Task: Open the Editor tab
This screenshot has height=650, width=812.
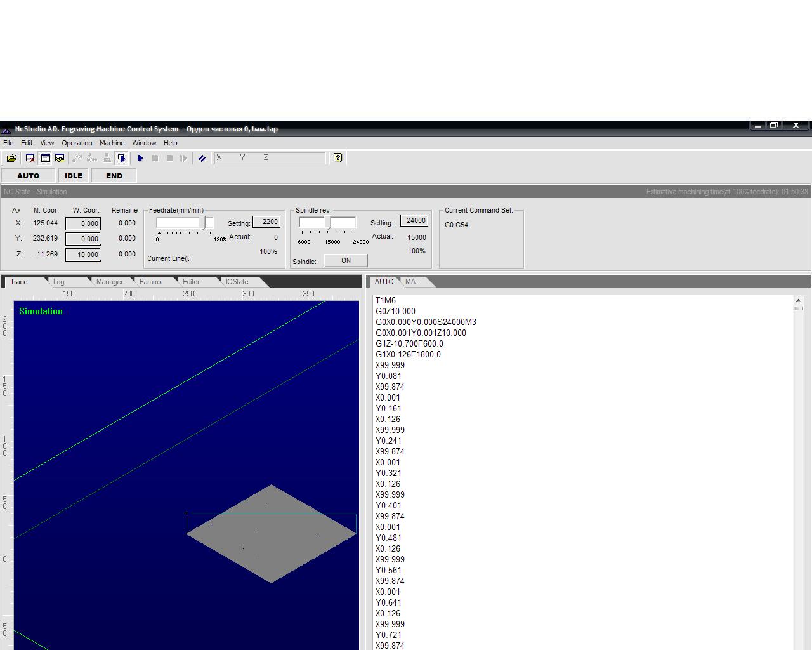Action: (191, 282)
